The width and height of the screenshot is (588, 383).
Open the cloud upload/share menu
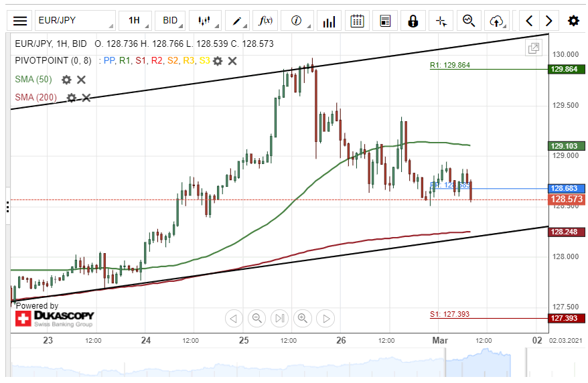(497, 21)
